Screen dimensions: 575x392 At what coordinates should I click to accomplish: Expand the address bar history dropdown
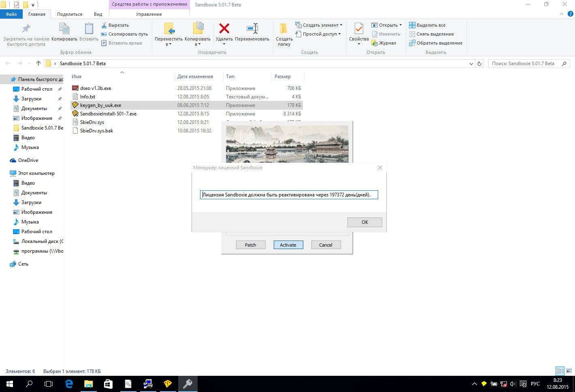(471, 64)
